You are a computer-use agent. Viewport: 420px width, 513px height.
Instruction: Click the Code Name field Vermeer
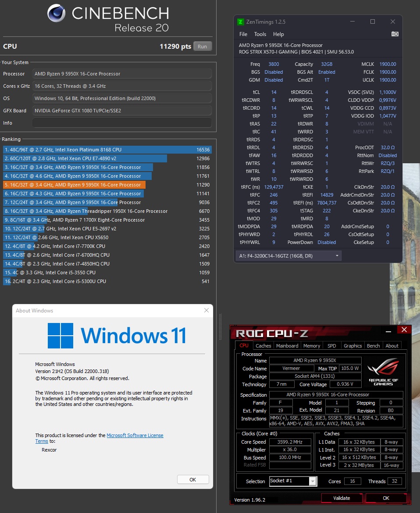291,368
